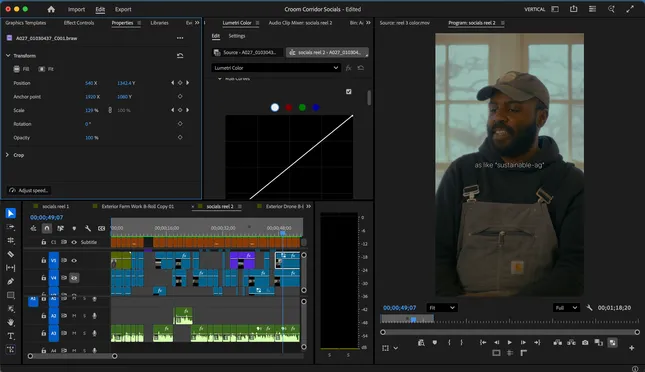The height and width of the screenshot is (372, 645).
Task: Open the Full playback resolution dropdown
Action: (x=566, y=307)
